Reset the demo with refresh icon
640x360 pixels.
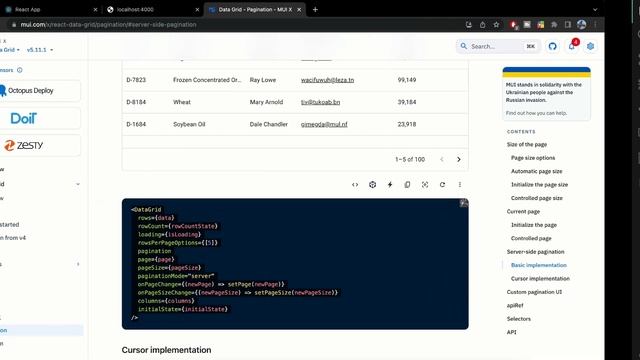[442, 184]
